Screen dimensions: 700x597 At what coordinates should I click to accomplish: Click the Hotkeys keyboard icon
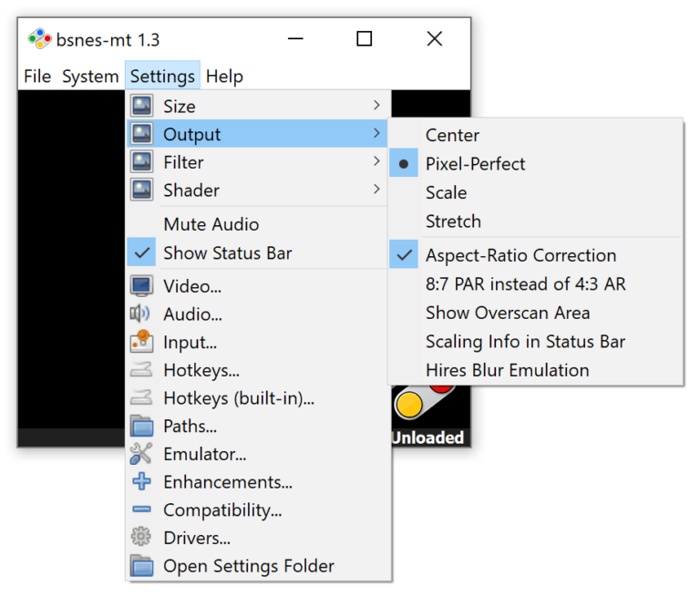click(x=141, y=370)
